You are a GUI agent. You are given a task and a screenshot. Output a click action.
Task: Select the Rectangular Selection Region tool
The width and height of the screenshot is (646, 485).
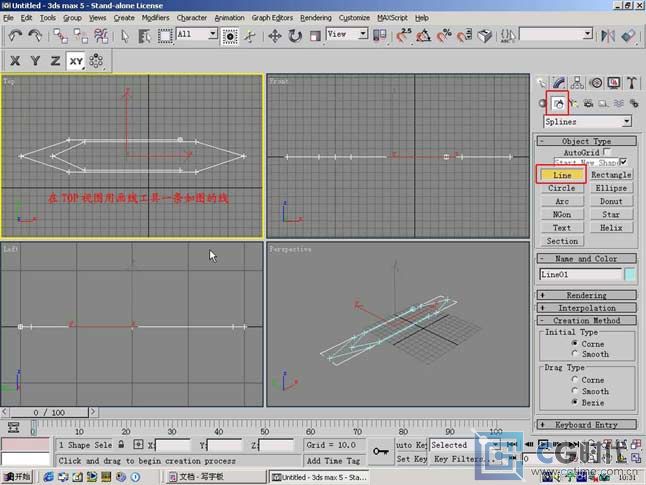tap(165, 36)
